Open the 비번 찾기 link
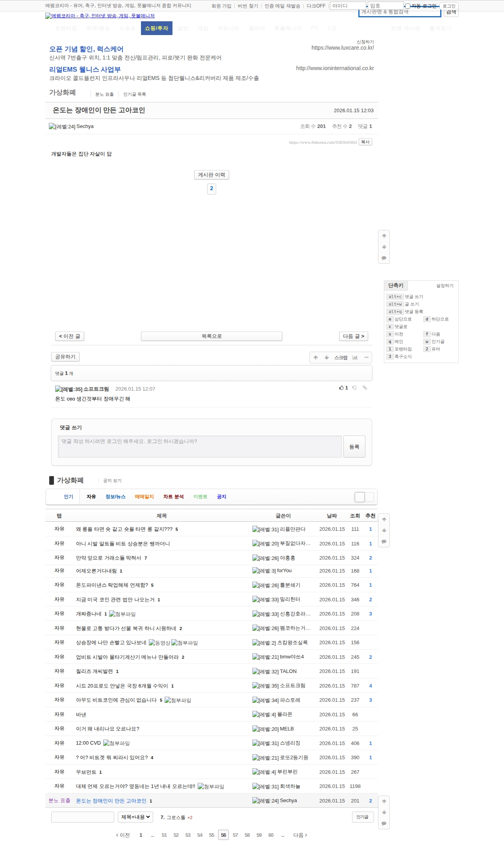Viewport: 504px width, 849px height. coord(248,6)
